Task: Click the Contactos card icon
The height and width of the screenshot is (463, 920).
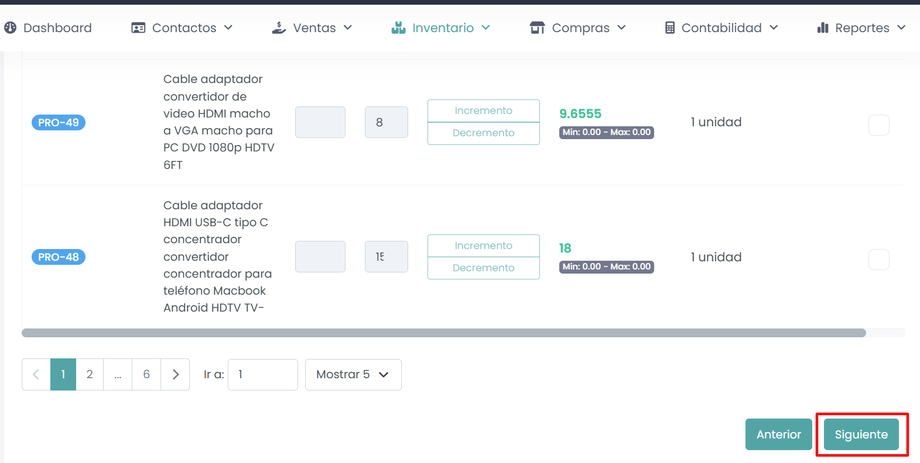Action: [x=138, y=28]
